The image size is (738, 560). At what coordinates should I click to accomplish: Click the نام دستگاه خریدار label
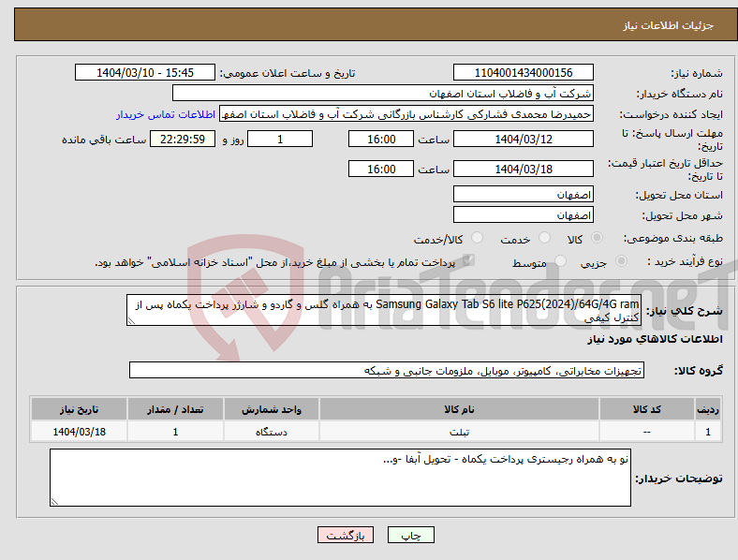pos(679,94)
